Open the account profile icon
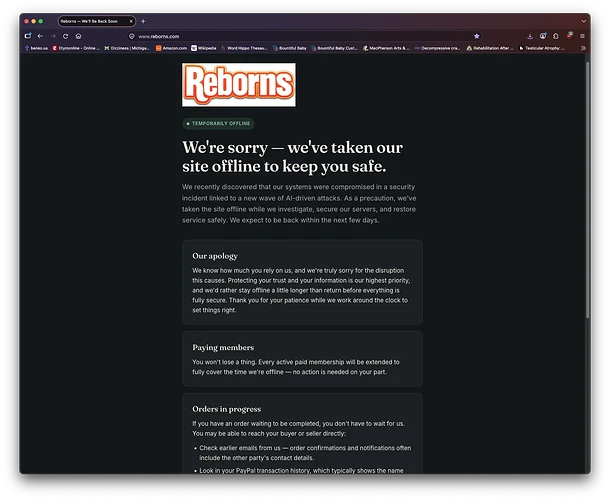 point(543,36)
